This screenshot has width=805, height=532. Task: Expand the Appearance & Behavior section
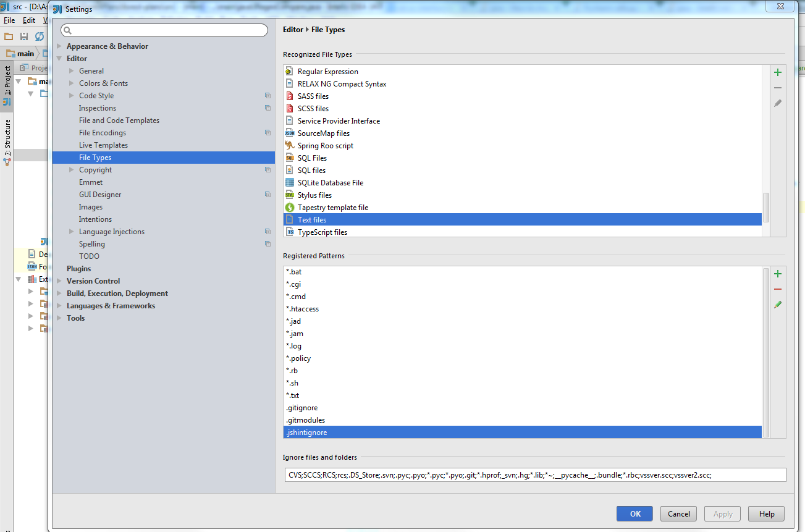pos(59,46)
